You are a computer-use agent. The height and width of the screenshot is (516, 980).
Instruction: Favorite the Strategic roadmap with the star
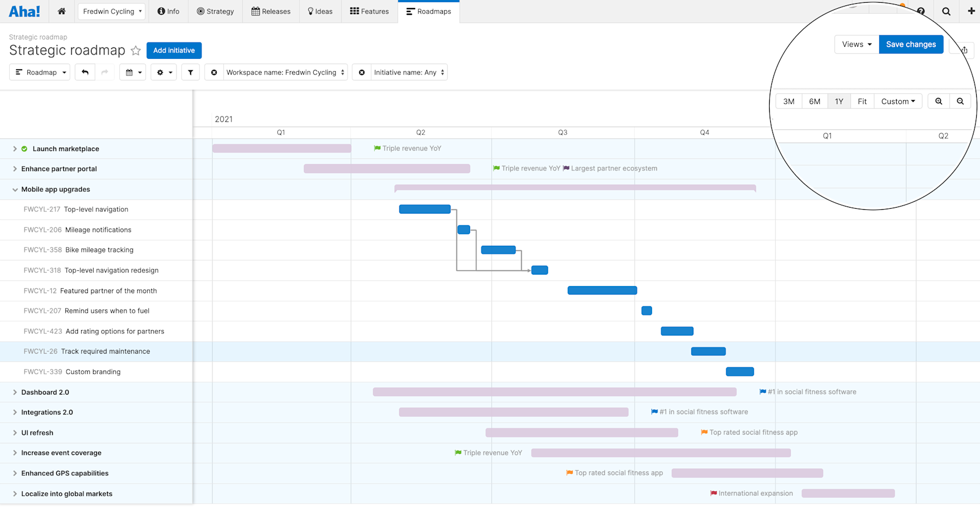[136, 51]
